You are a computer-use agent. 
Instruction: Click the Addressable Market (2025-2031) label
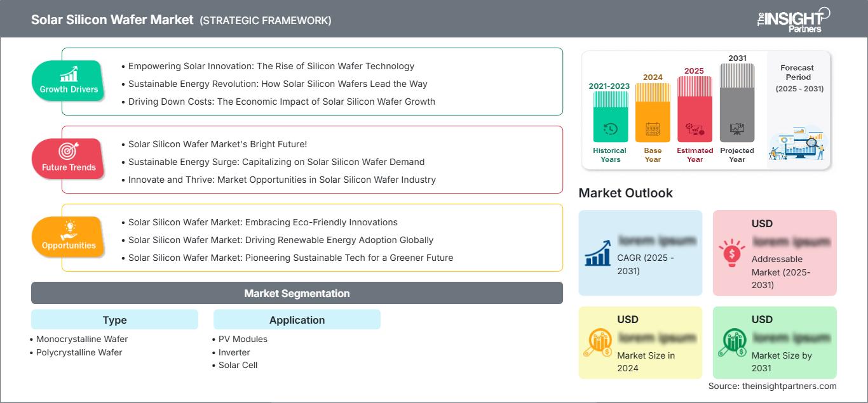(781, 272)
